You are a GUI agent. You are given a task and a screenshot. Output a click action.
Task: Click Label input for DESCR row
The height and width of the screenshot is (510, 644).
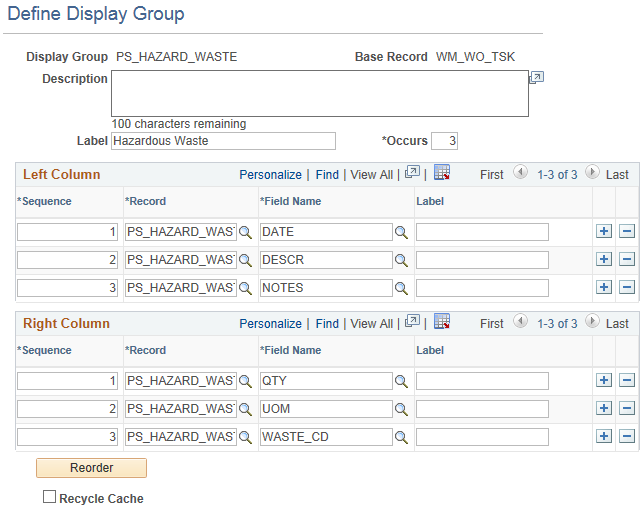pyautogui.click(x=482, y=260)
